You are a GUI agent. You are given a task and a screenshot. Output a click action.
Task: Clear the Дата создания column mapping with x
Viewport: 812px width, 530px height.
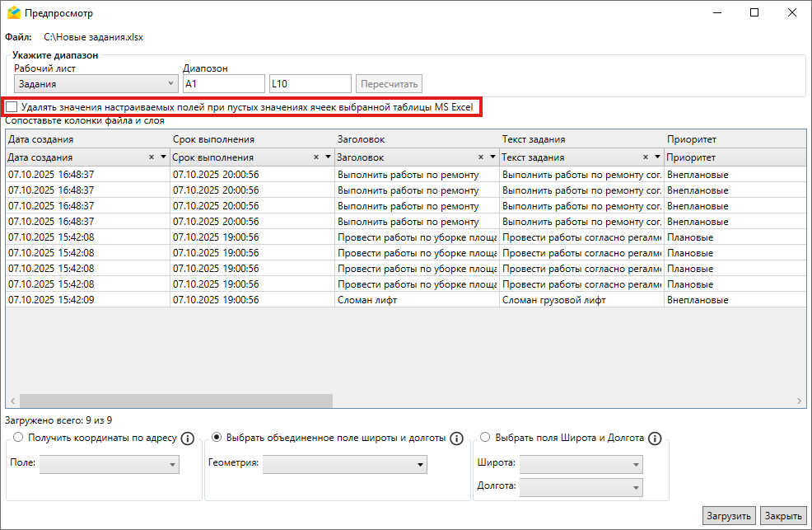click(x=152, y=157)
